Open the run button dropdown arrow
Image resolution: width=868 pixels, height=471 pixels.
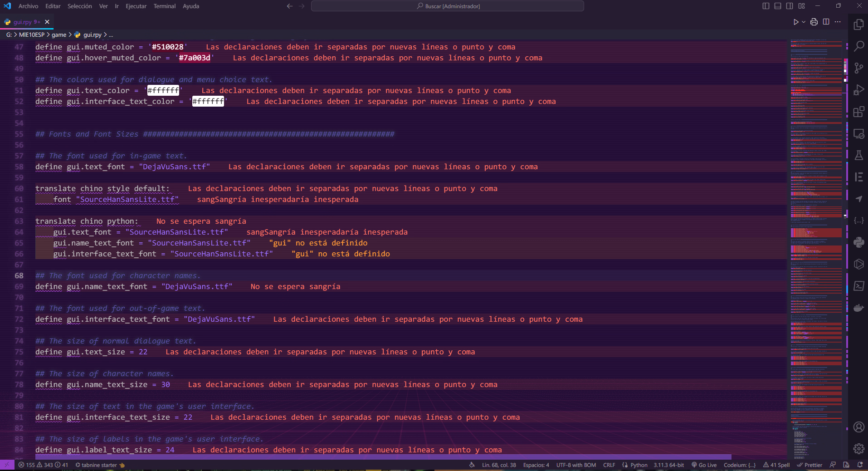tap(804, 21)
